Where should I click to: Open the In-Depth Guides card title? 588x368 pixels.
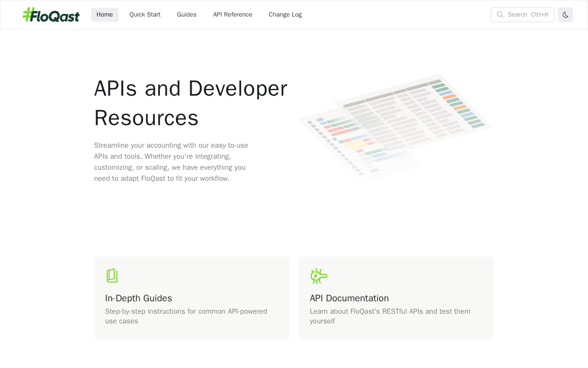(x=138, y=298)
